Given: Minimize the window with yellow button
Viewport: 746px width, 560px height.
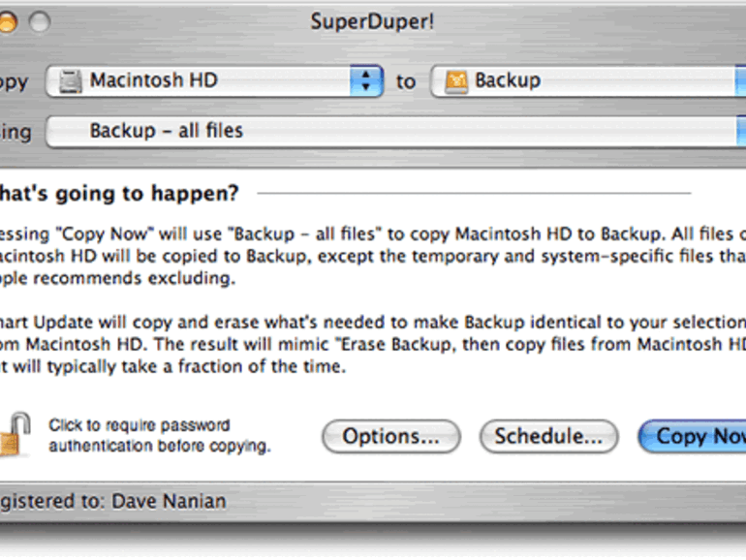Looking at the screenshot, I should [7, 20].
